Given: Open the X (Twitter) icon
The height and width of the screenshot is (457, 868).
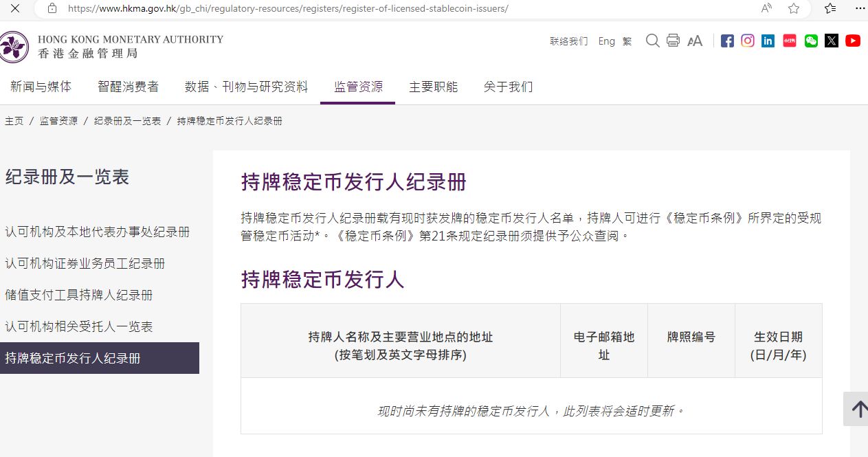Looking at the screenshot, I should pyautogui.click(x=832, y=41).
